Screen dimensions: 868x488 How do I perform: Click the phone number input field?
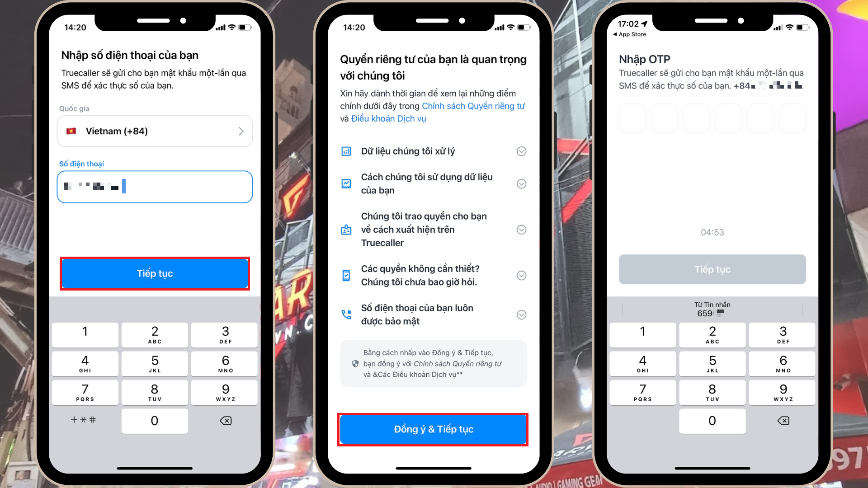pos(155,186)
